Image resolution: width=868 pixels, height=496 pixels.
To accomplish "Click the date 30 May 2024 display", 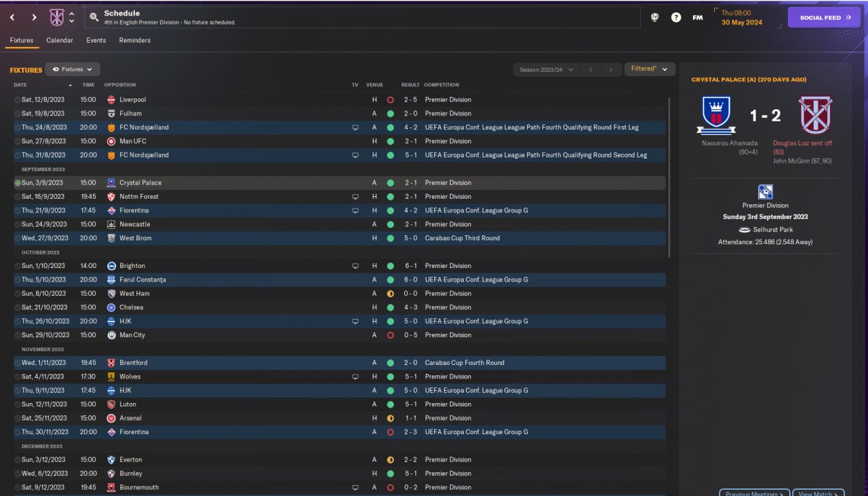I will coord(742,22).
